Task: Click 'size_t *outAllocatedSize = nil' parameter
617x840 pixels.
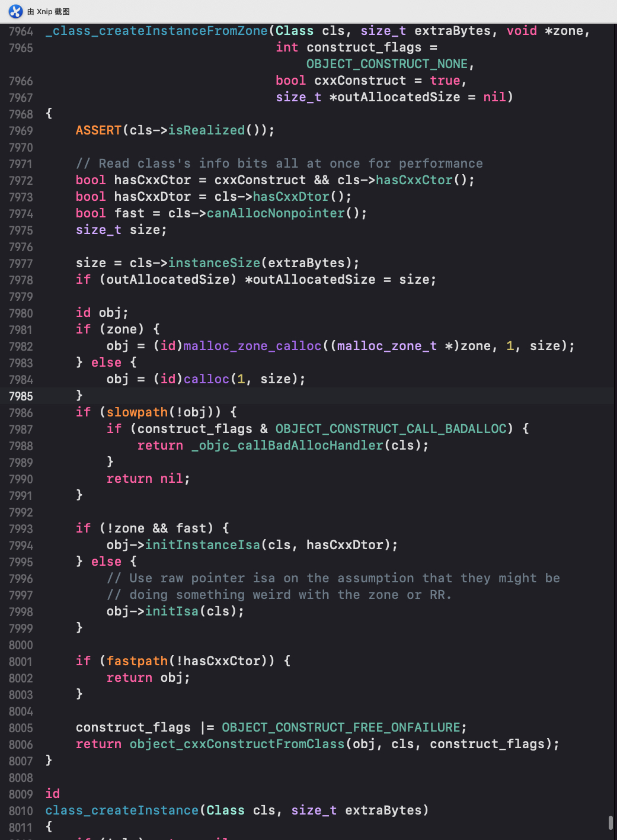Action: point(391,97)
